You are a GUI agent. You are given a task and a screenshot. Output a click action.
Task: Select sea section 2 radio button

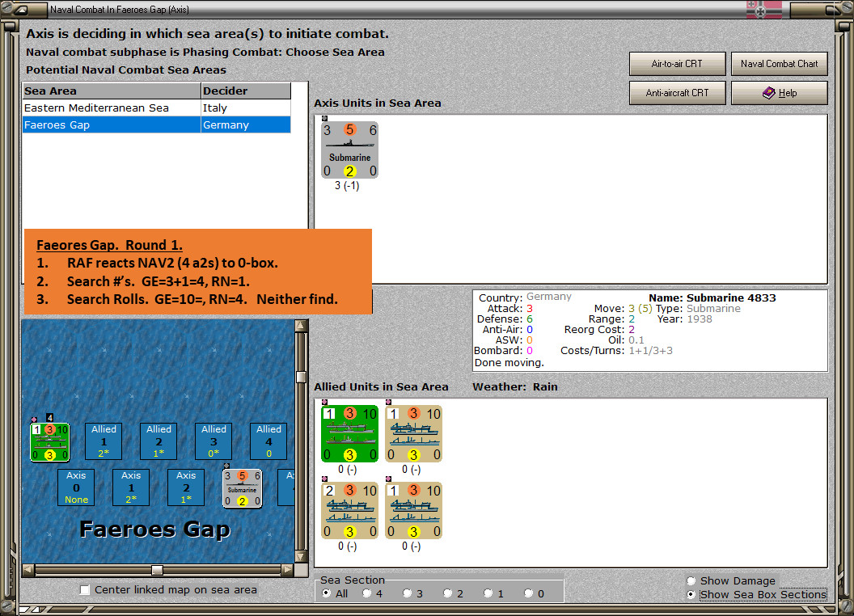[x=448, y=593]
